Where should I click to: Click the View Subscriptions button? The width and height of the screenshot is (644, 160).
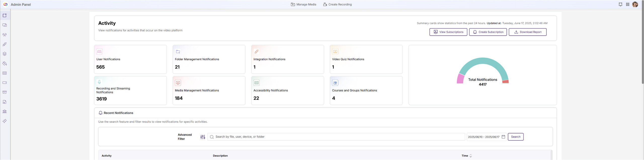pos(448,32)
